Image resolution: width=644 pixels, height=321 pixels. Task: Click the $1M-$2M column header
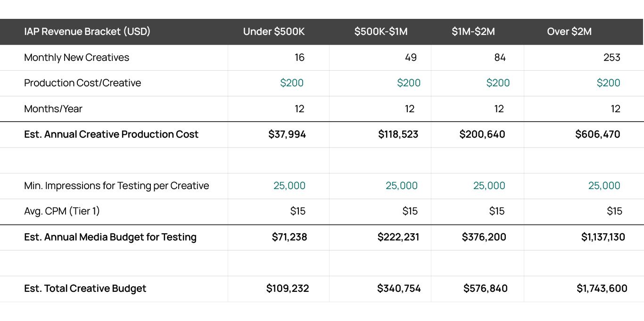pos(473,32)
